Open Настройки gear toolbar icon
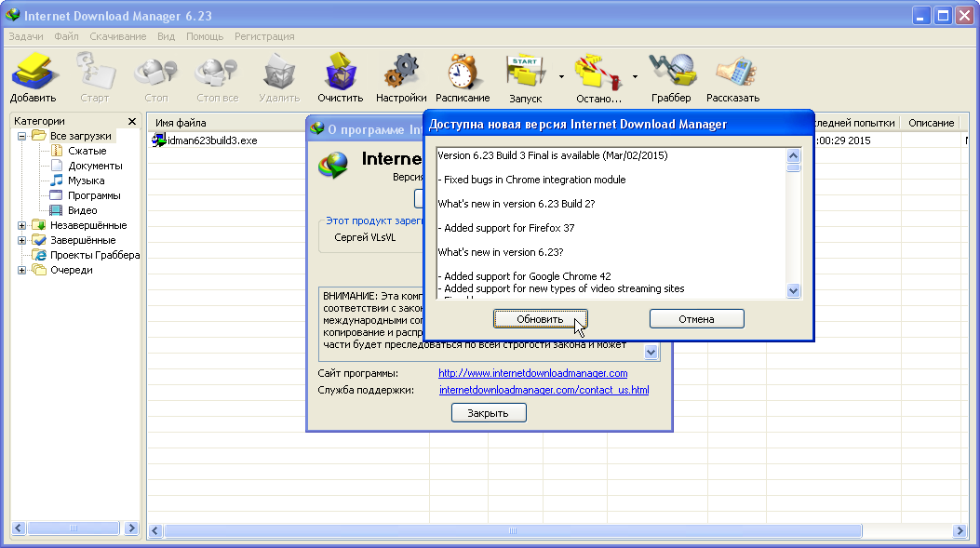 (400, 72)
